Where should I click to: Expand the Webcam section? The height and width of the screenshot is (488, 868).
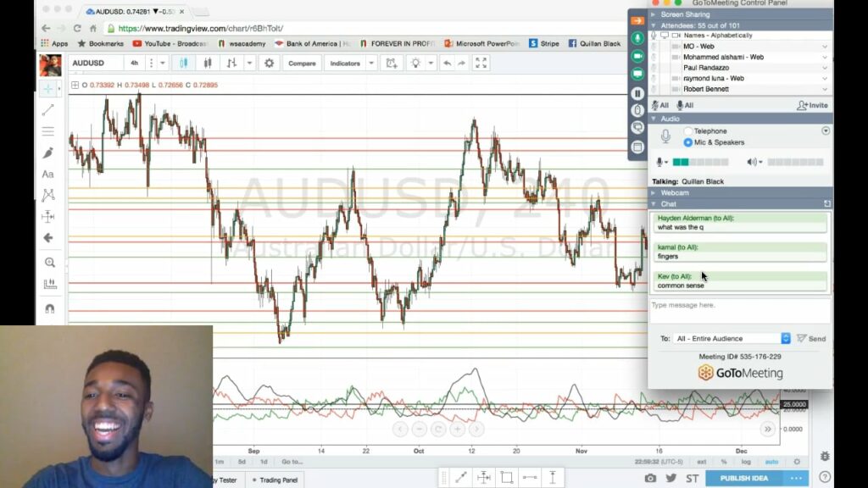[x=654, y=192]
